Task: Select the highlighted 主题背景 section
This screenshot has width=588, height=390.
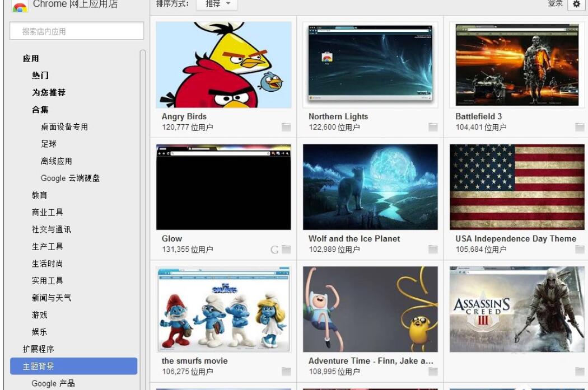Action: tap(73, 366)
